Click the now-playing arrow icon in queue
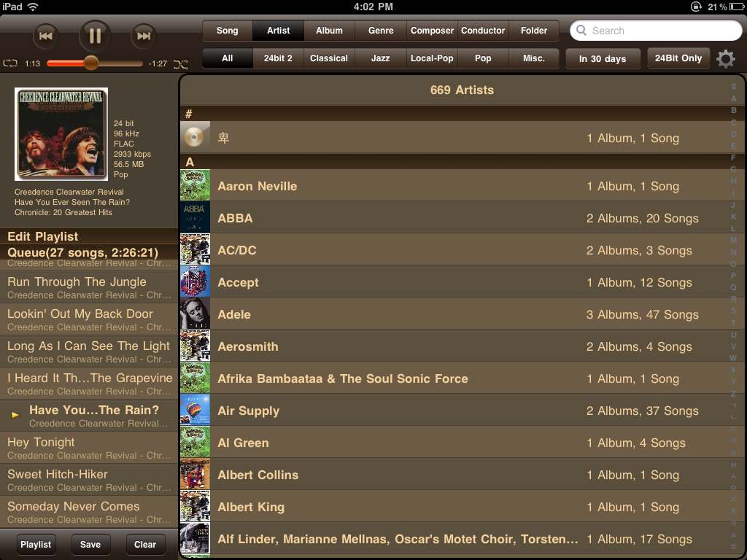This screenshot has height=560, width=747. coord(15,415)
